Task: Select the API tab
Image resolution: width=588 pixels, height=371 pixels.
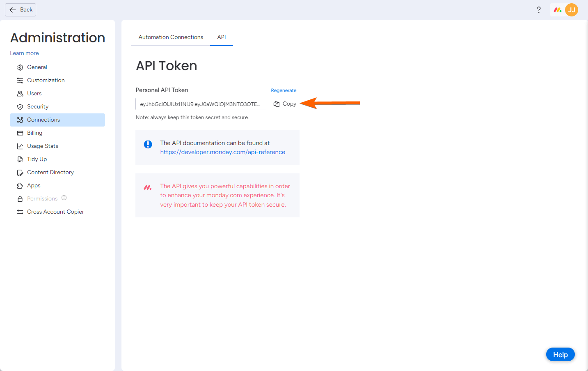Action: click(x=222, y=37)
